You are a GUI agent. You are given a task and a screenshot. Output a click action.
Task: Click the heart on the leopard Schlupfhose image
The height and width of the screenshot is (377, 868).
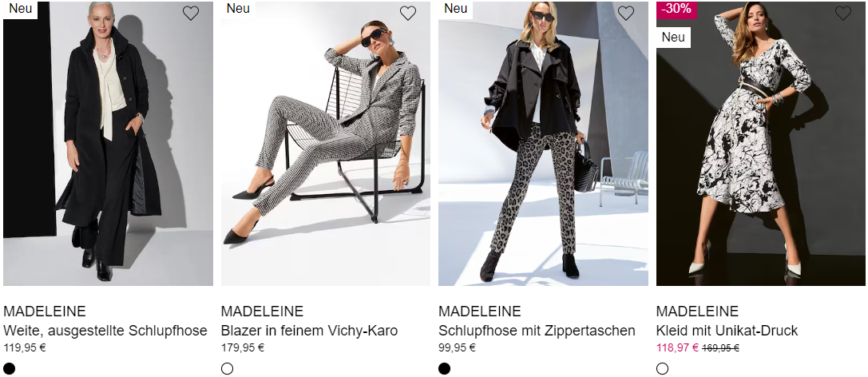click(625, 14)
